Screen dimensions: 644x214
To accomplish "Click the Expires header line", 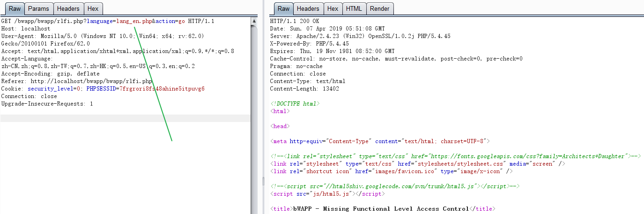I will point(332,51).
